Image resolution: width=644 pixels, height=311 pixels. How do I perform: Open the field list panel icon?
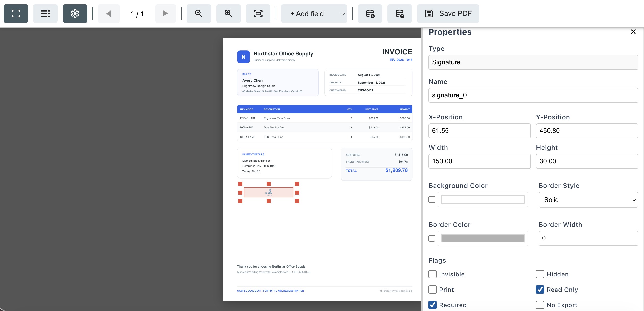(x=45, y=14)
